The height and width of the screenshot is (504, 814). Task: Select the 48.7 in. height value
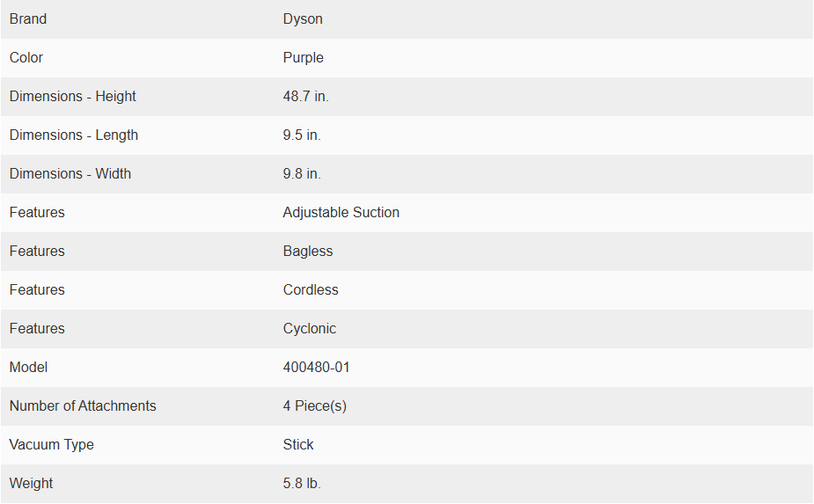[305, 97]
